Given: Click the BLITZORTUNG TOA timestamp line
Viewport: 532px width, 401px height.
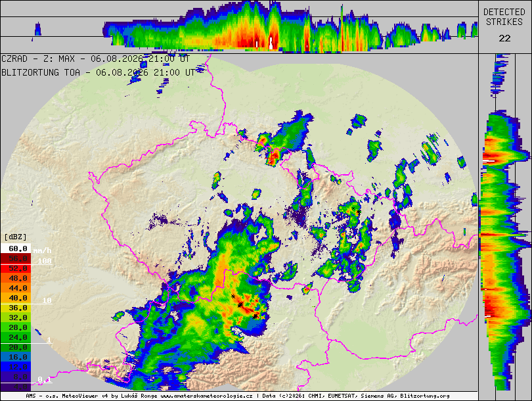Looking at the screenshot, I should pyautogui.click(x=98, y=72).
